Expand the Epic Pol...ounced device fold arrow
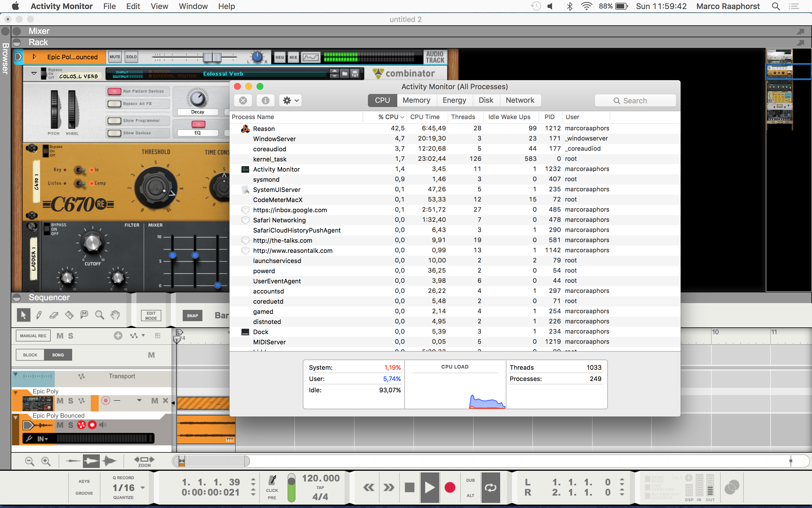The height and width of the screenshot is (508, 812). point(34,57)
